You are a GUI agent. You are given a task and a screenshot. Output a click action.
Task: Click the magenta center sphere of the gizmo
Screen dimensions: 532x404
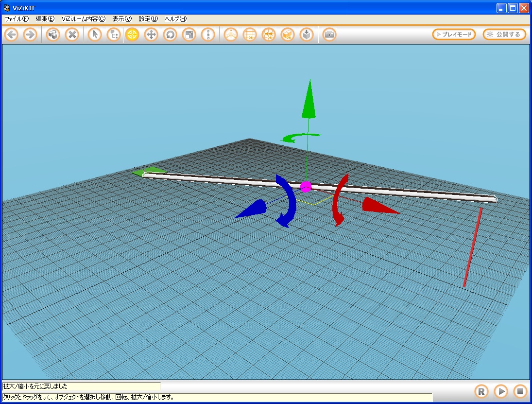[306, 187]
